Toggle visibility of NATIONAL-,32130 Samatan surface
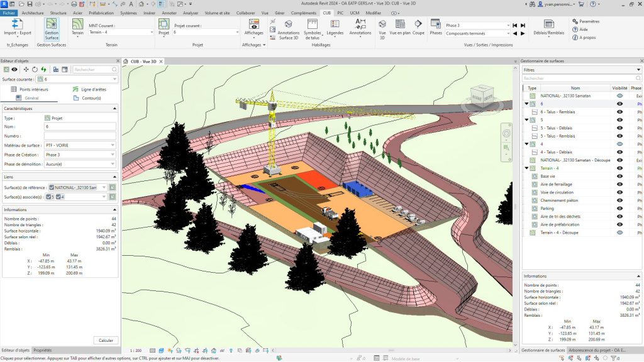This screenshot has height=362, width=644. point(619,96)
